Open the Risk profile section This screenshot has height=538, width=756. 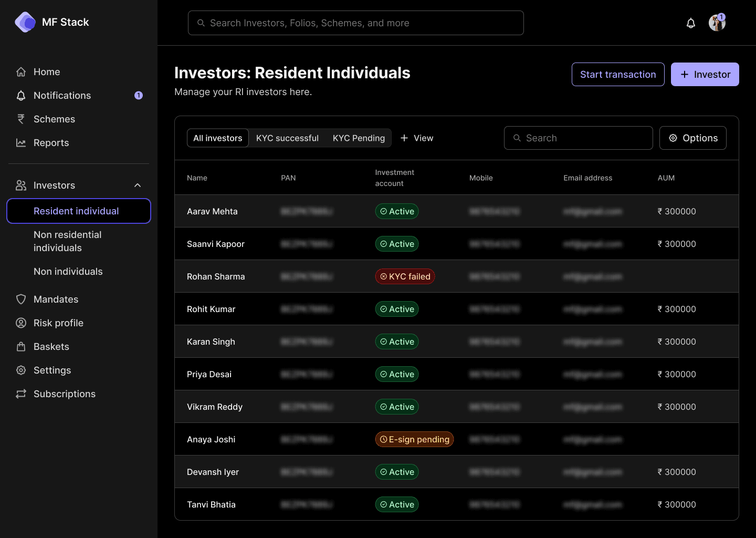point(58,323)
